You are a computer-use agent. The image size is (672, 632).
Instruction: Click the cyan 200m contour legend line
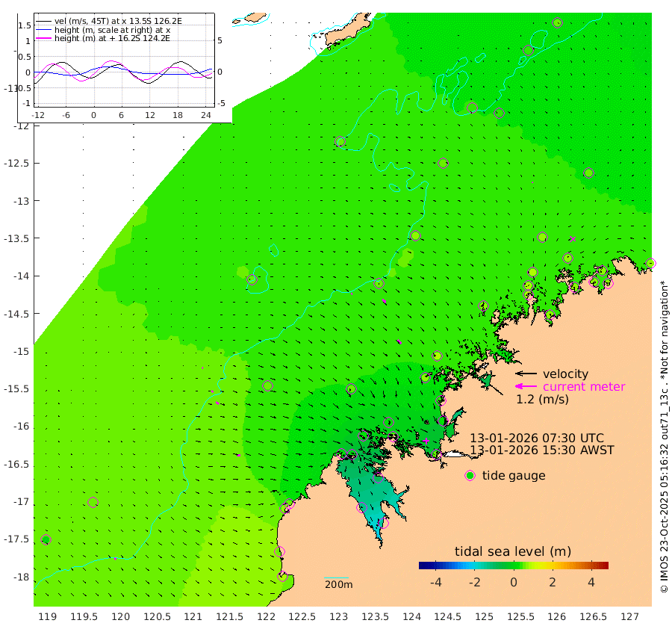(x=337, y=578)
